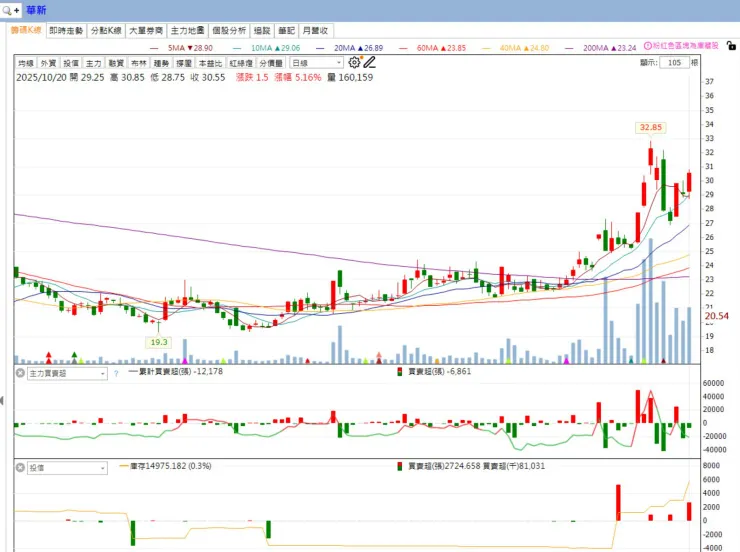
Task: Click the pink info circle icon
Action: (x=648, y=46)
